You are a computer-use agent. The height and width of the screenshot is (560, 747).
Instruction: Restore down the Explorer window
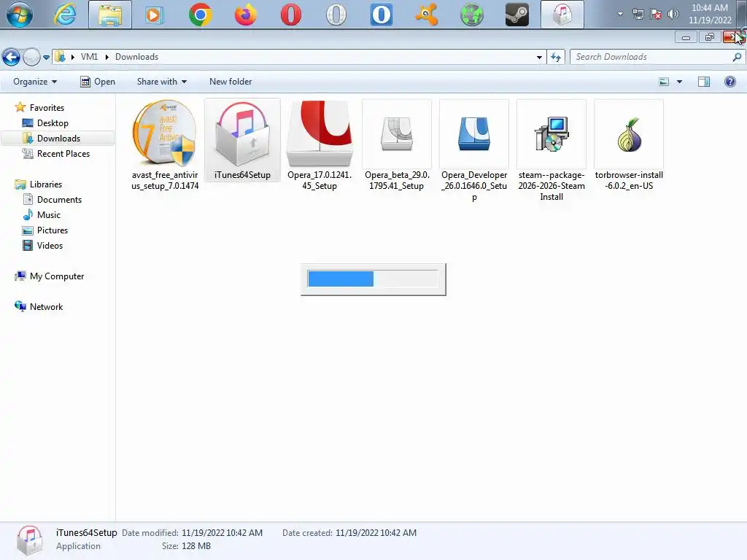[x=709, y=38]
